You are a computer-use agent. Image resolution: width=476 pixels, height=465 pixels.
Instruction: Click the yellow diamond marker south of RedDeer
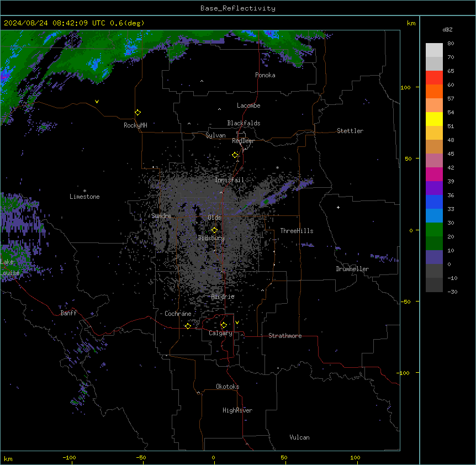pos(235,155)
